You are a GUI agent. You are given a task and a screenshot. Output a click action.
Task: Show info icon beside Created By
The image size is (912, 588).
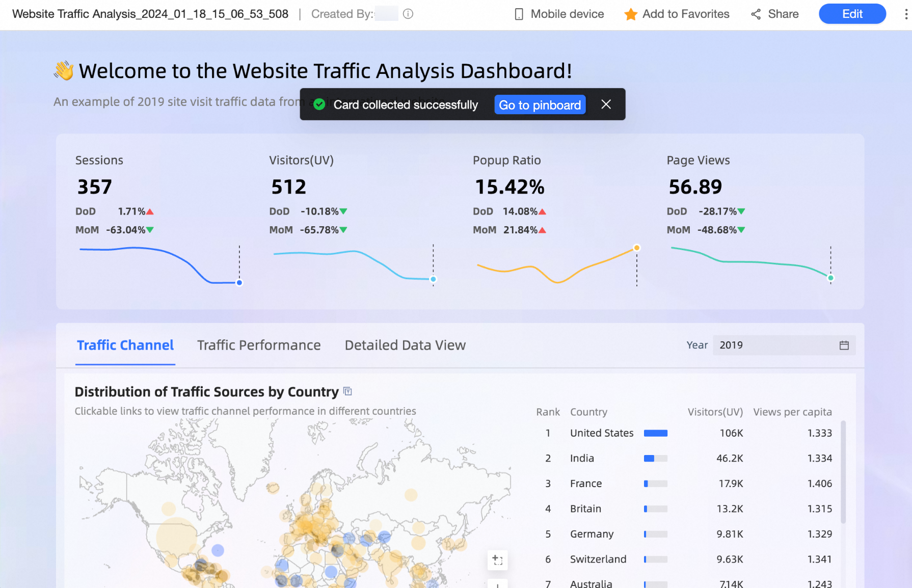[408, 14]
